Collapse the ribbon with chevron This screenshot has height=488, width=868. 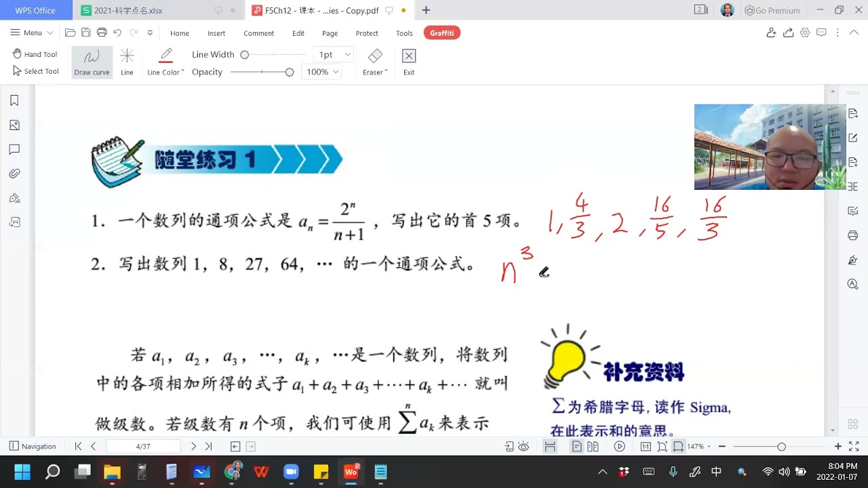[x=854, y=33]
